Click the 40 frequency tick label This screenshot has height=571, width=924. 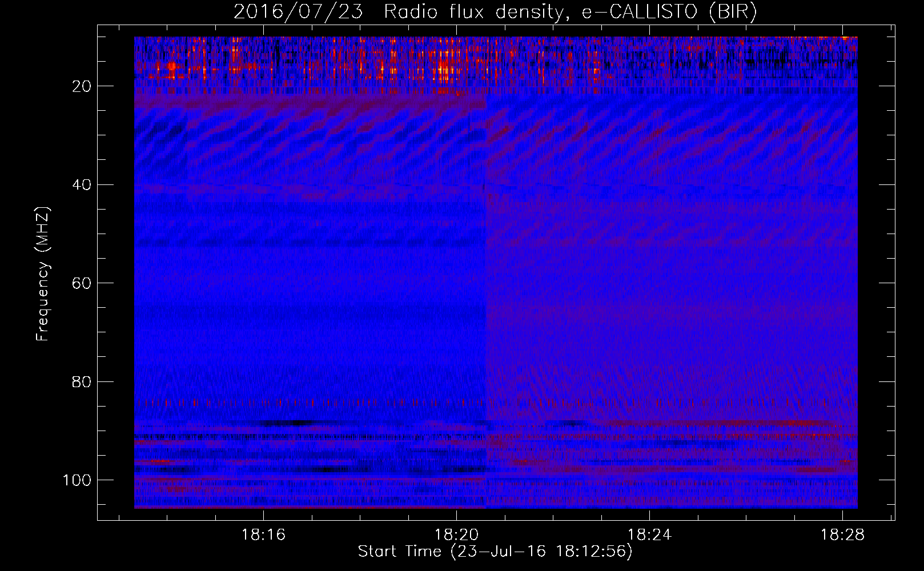tap(82, 184)
